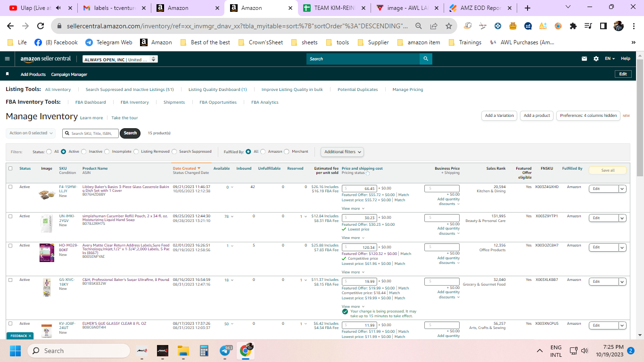Open the "Action on 0 selected" dropdown

[31, 133]
